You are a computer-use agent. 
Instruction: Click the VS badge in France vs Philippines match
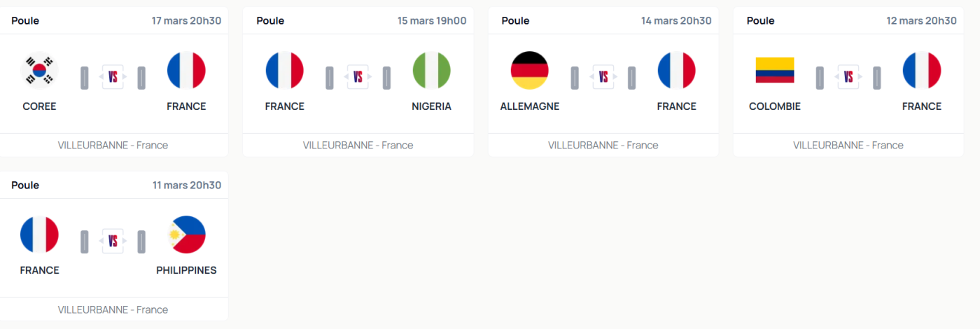click(x=113, y=241)
